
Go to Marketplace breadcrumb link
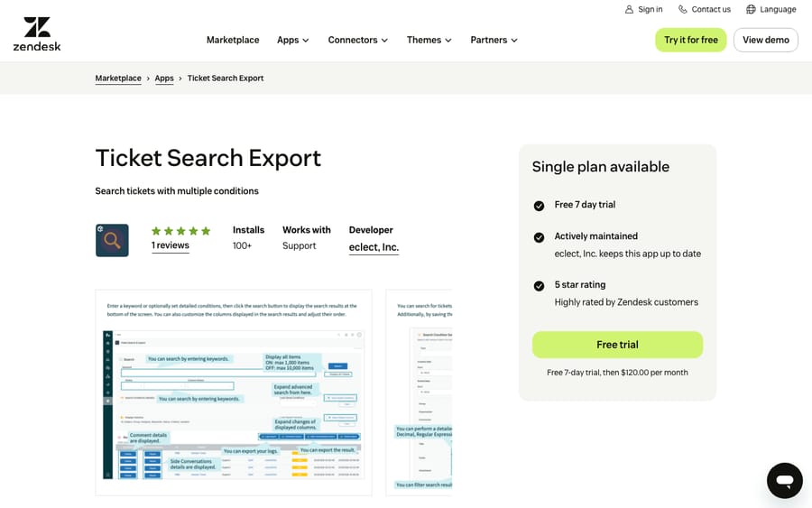pyautogui.click(x=118, y=79)
